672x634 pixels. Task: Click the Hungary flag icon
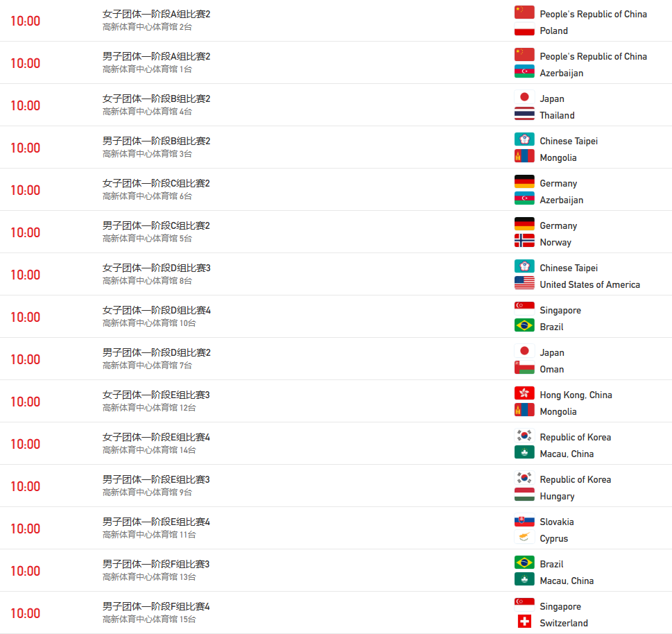coord(524,495)
